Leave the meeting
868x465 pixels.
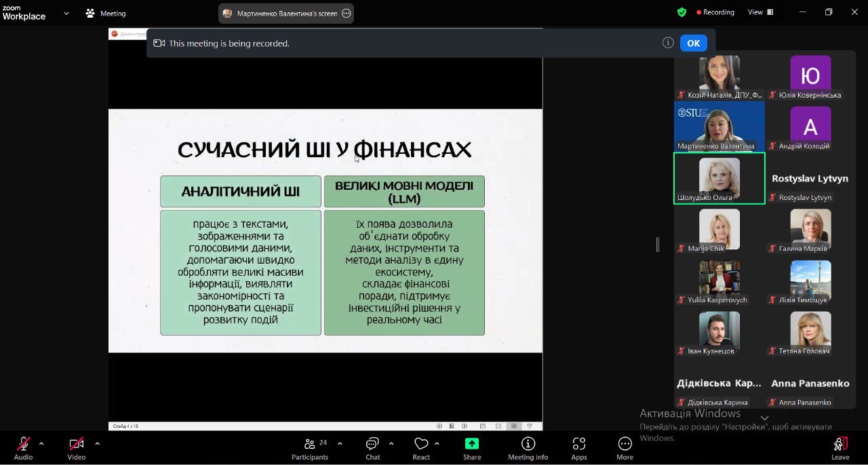tap(840, 448)
